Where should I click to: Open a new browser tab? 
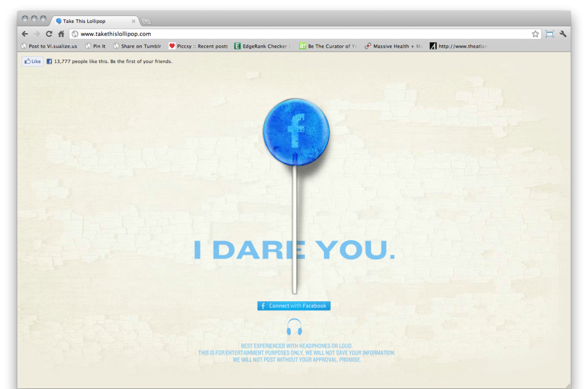pos(146,21)
